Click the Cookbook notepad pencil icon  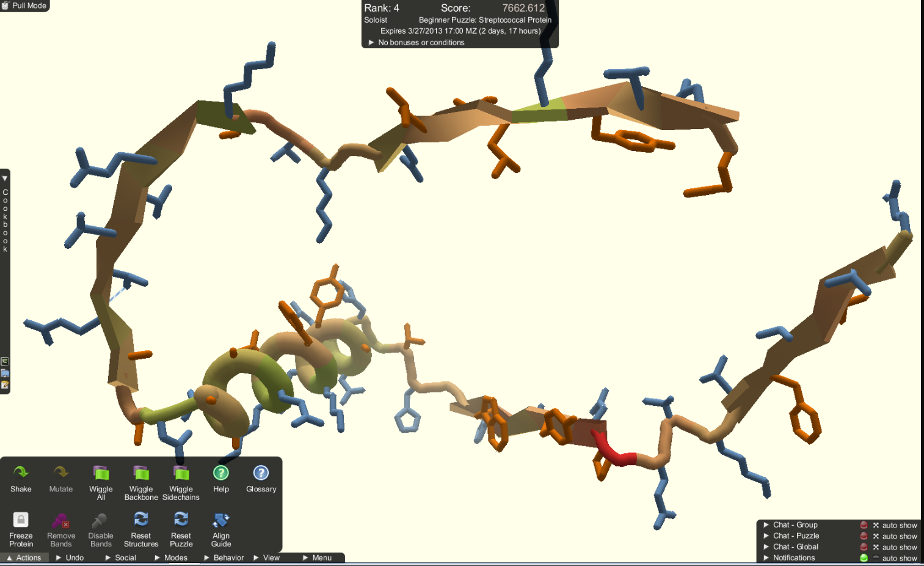click(x=5, y=384)
